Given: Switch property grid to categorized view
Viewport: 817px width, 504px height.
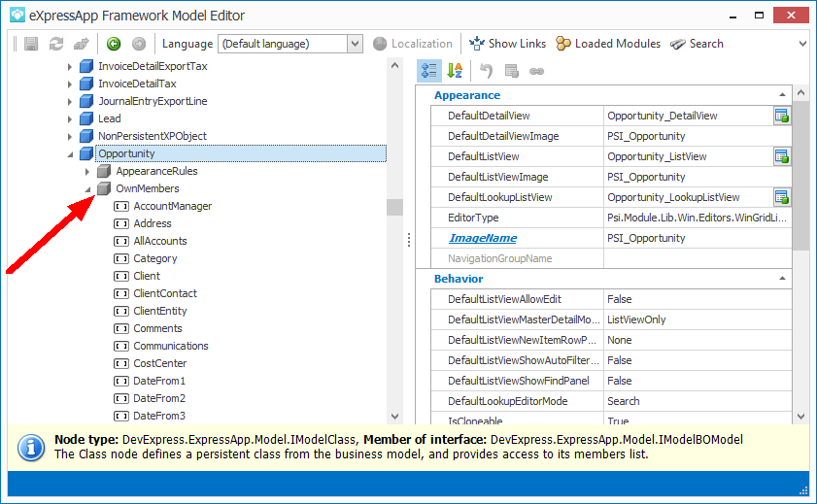Looking at the screenshot, I should click(429, 71).
